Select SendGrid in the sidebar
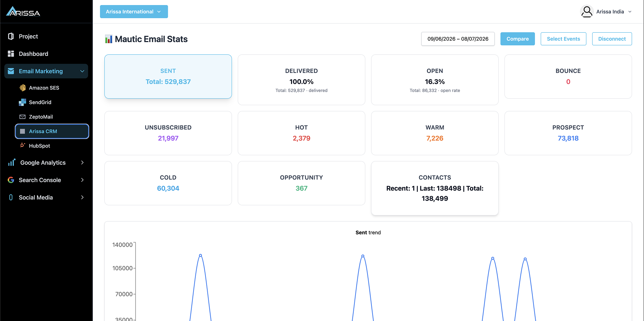The height and width of the screenshot is (321, 644). [x=52, y=102]
